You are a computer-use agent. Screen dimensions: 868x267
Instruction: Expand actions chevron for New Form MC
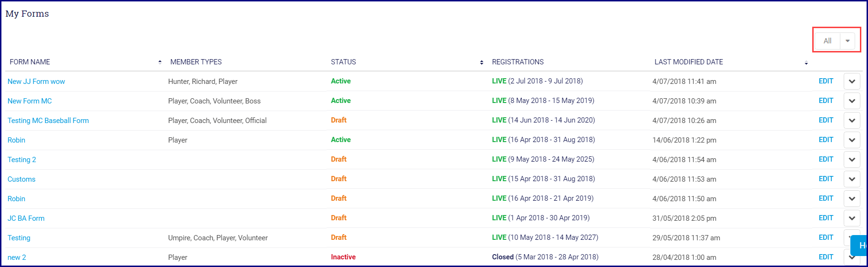[851, 101]
